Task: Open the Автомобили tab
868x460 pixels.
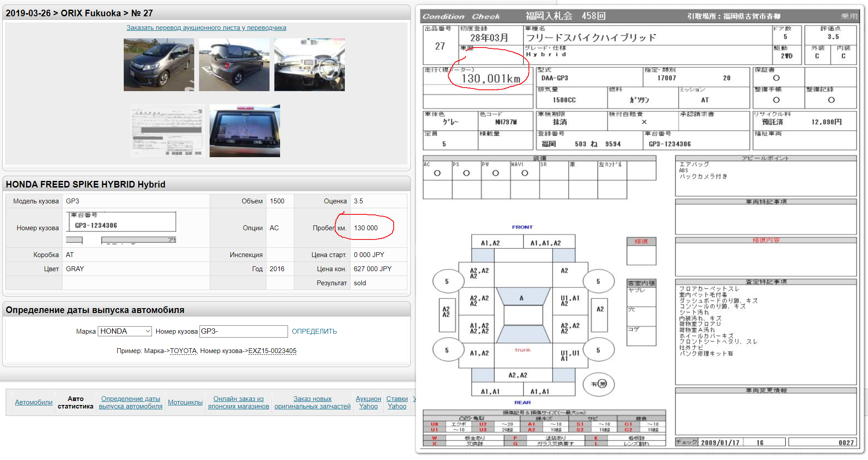Action: (x=33, y=402)
